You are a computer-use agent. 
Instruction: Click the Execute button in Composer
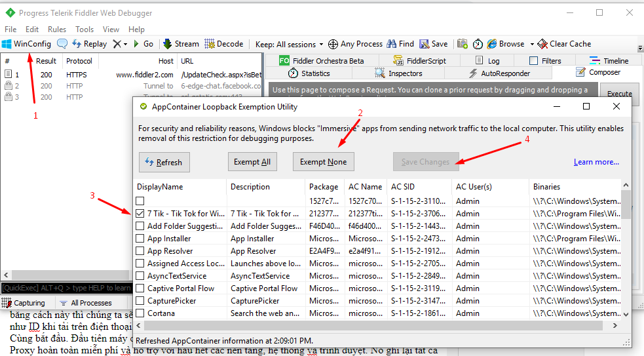point(619,94)
